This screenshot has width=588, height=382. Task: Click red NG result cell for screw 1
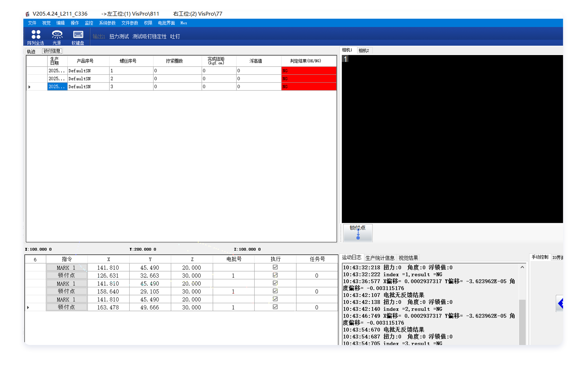click(x=308, y=71)
